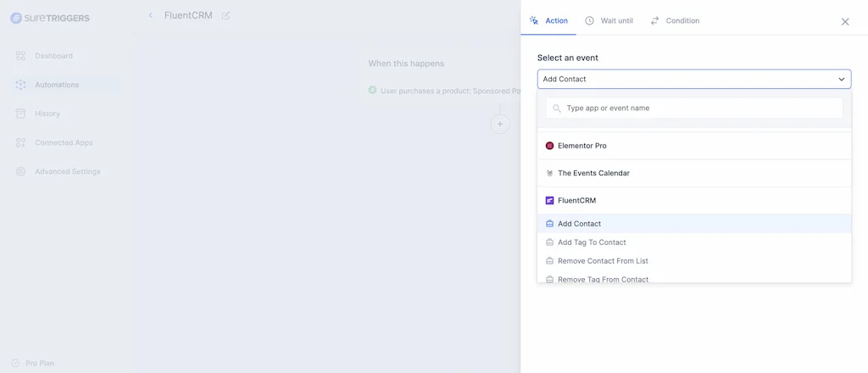Click the SureTriggers logo
This screenshot has height=373, width=868.
pos(50,19)
